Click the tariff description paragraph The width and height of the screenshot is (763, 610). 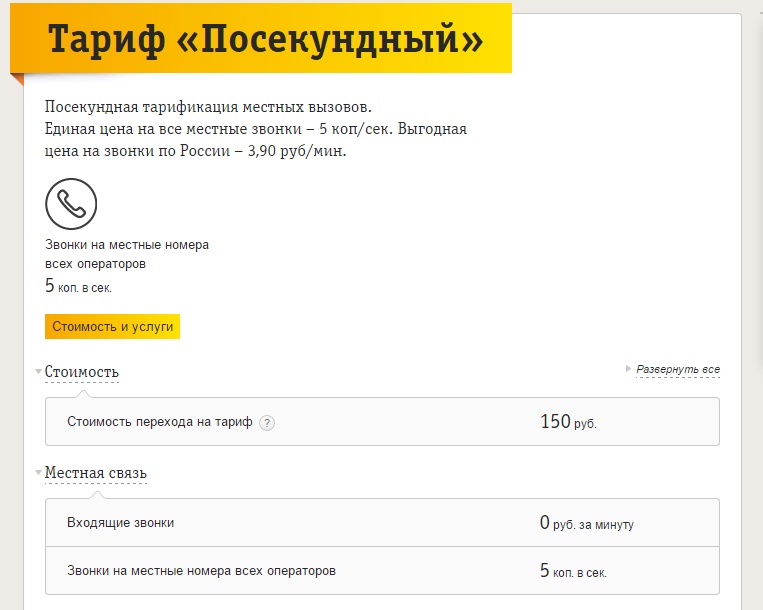click(256, 129)
